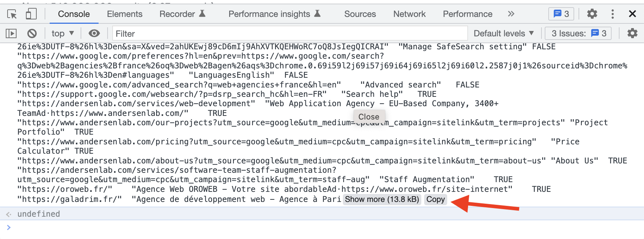Image resolution: width=644 pixels, height=239 pixels.
Task: Create live expression with eye icon
Action: [94, 33]
